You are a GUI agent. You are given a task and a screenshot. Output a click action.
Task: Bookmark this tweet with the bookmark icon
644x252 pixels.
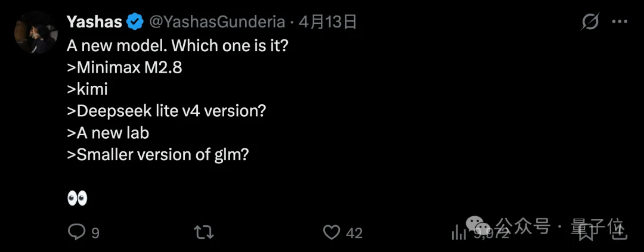pos(586,232)
